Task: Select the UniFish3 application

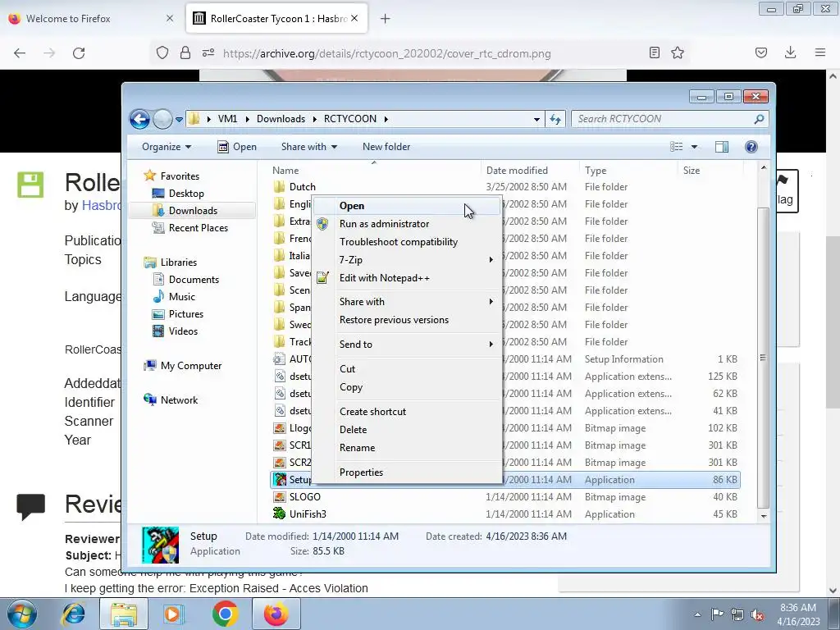Action: click(308, 514)
